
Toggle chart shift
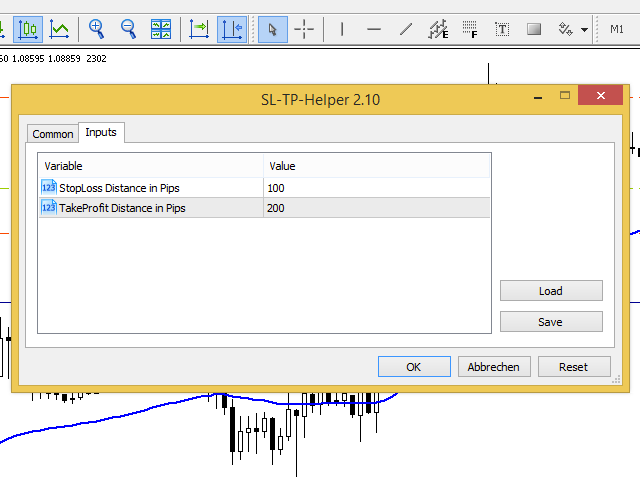(231, 29)
